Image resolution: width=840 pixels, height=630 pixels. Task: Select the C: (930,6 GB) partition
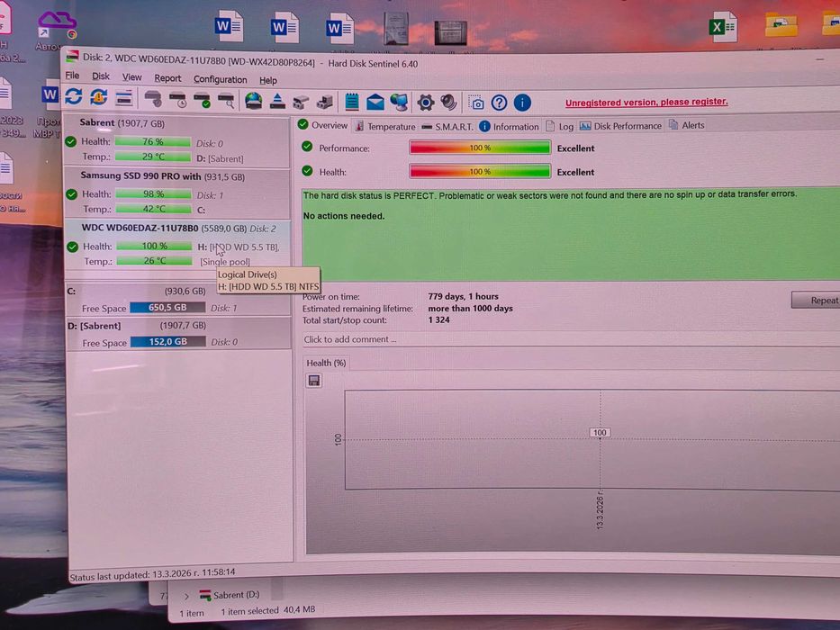click(x=178, y=299)
